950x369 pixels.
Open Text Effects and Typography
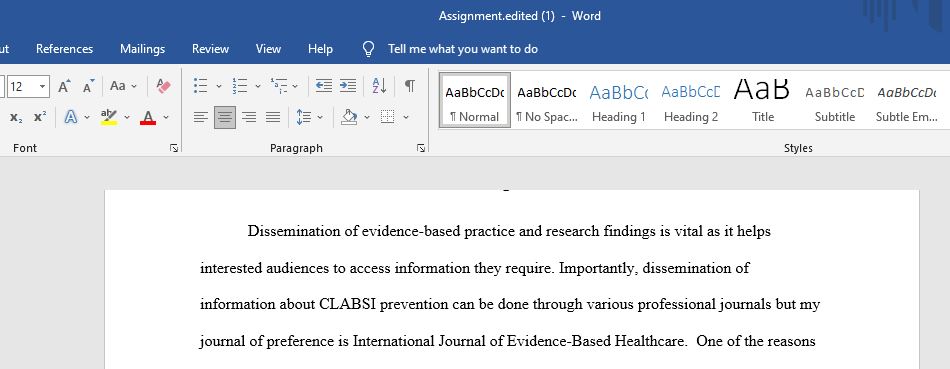71,118
